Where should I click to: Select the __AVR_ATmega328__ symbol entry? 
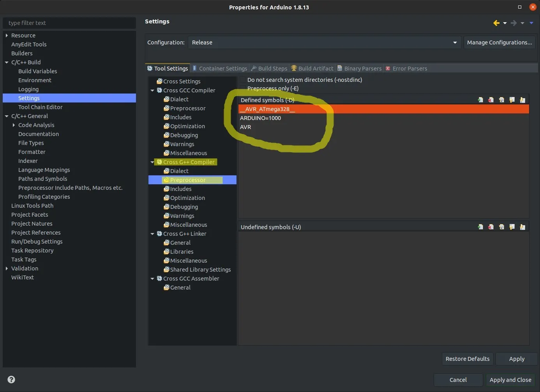384,109
